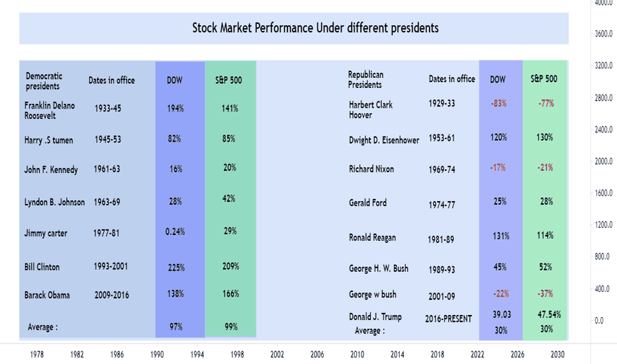The image size is (617, 364).
Task: Select Donald J. Trump's 2016-PRESENT dates
Action: point(448,319)
